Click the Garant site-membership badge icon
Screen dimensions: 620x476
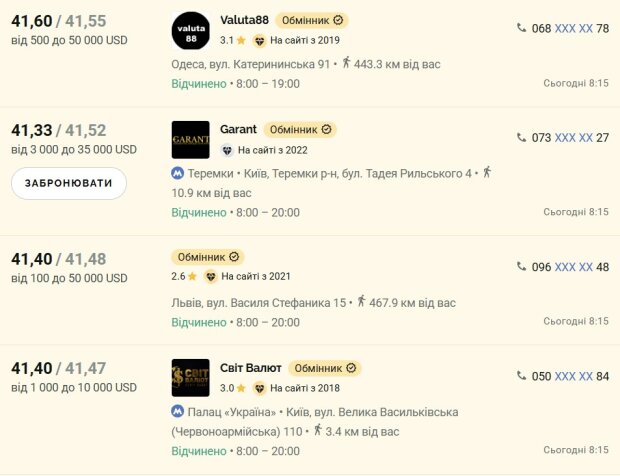(x=228, y=150)
